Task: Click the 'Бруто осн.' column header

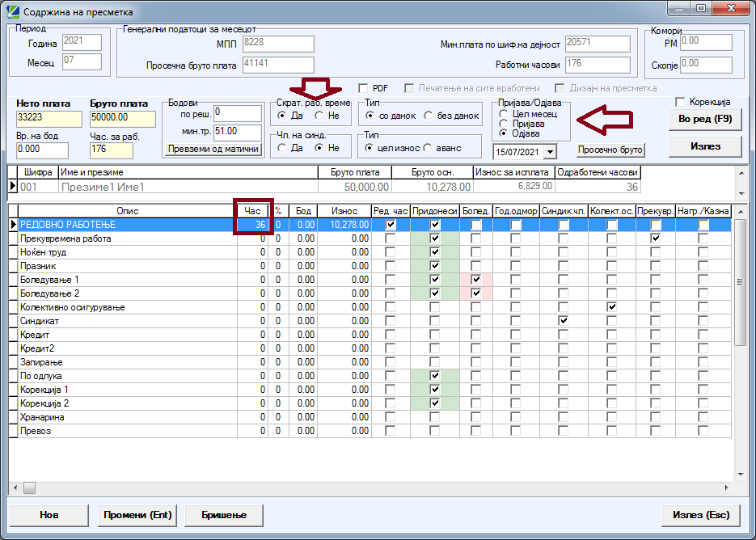Action: [x=433, y=172]
